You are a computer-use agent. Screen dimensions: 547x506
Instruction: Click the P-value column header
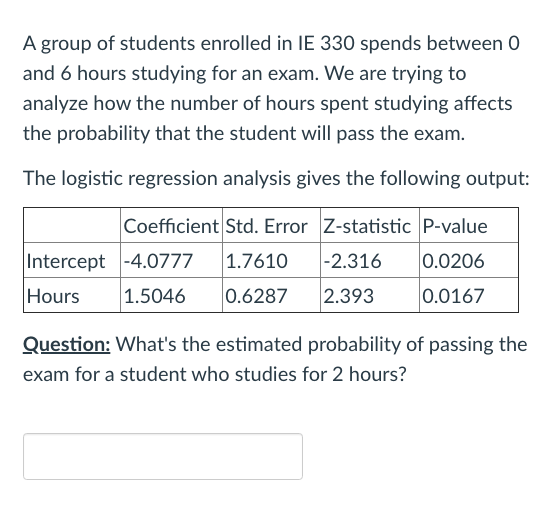469,225
